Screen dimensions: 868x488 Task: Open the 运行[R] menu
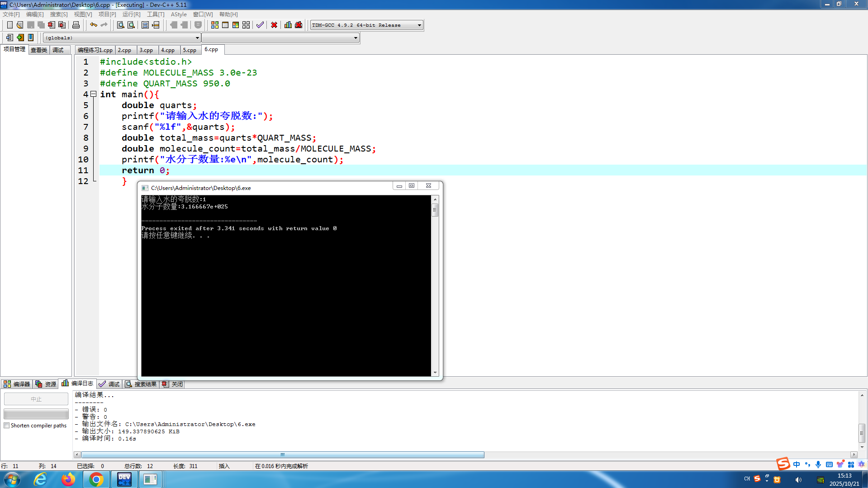pyautogui.click(x=131, y=14)
